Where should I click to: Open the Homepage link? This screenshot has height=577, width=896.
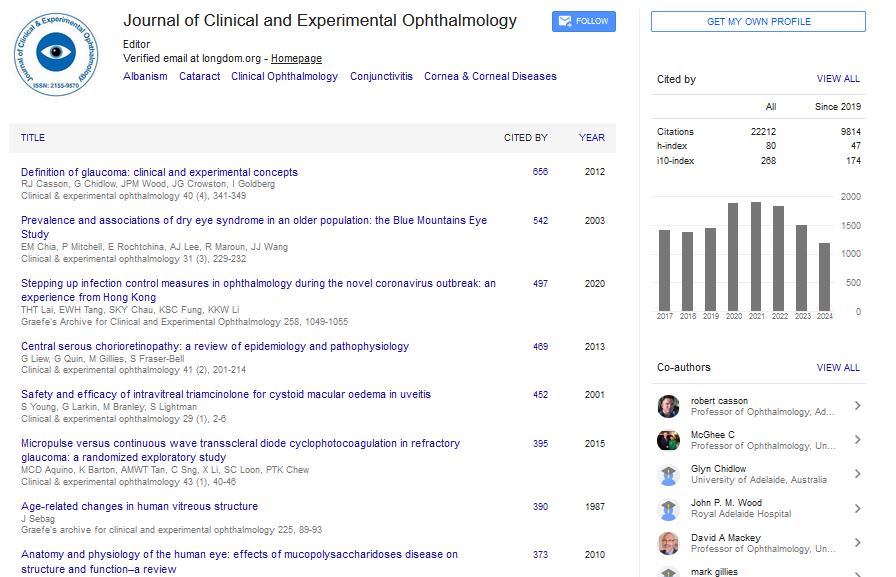(296, 59)
